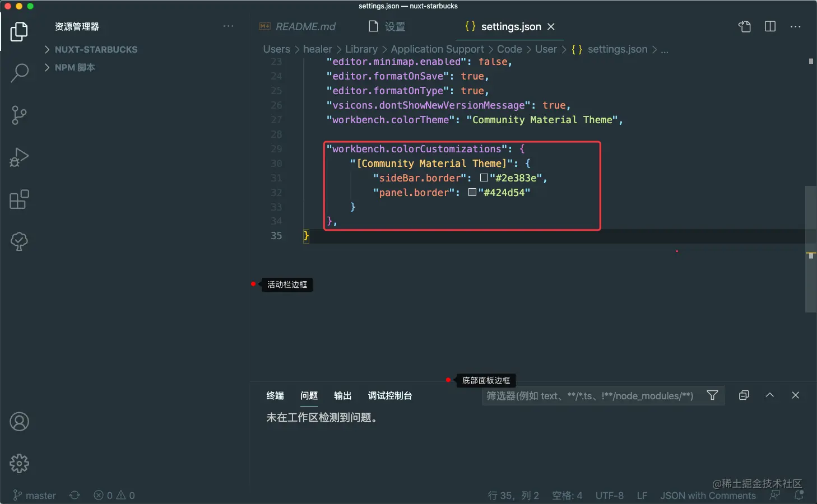
Task: Open the Source Control view
Action: pyautogui.click(x=19, y=115)
